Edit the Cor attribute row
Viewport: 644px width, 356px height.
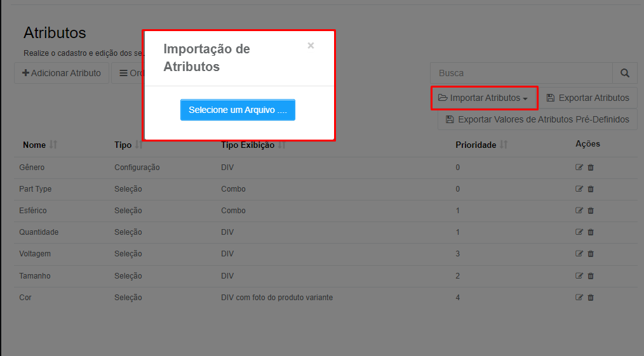tap(579, 298)
